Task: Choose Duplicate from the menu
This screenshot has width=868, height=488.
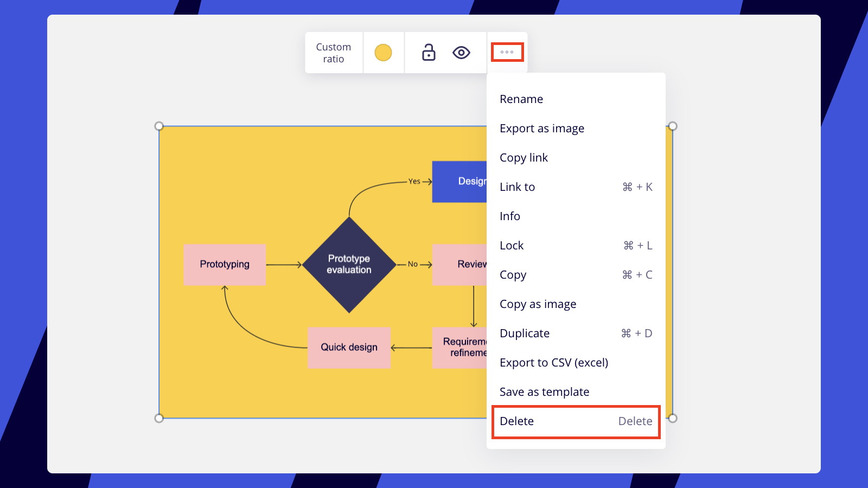Action: click(x=525, y=333)
